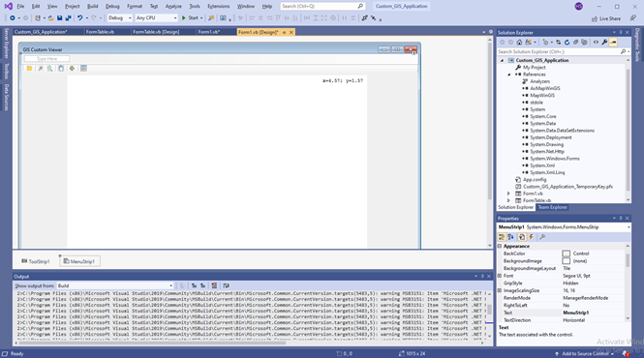Viewport: 644px width, 358px height.
Task: Toggle Categorized view in Properties window
Action: click(502, 237)
